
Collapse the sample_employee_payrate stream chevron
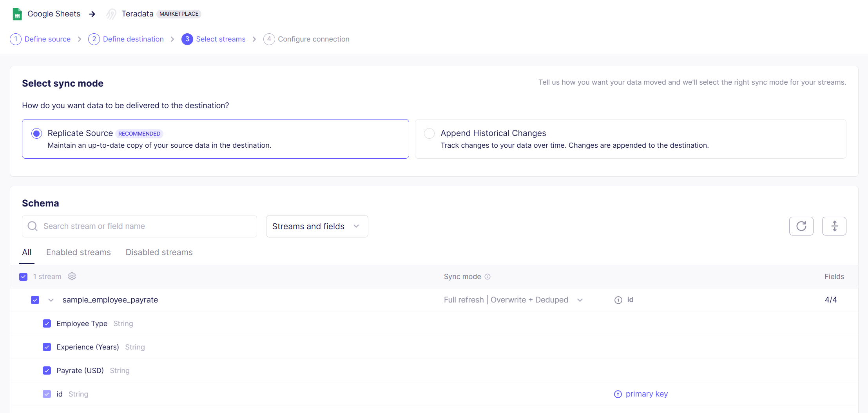pos(51,300)
